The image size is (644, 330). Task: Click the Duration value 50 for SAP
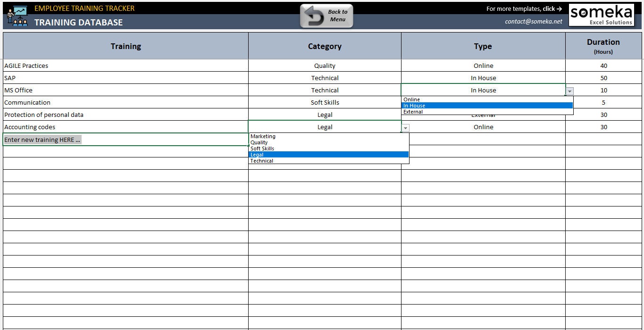click(603, 78)
